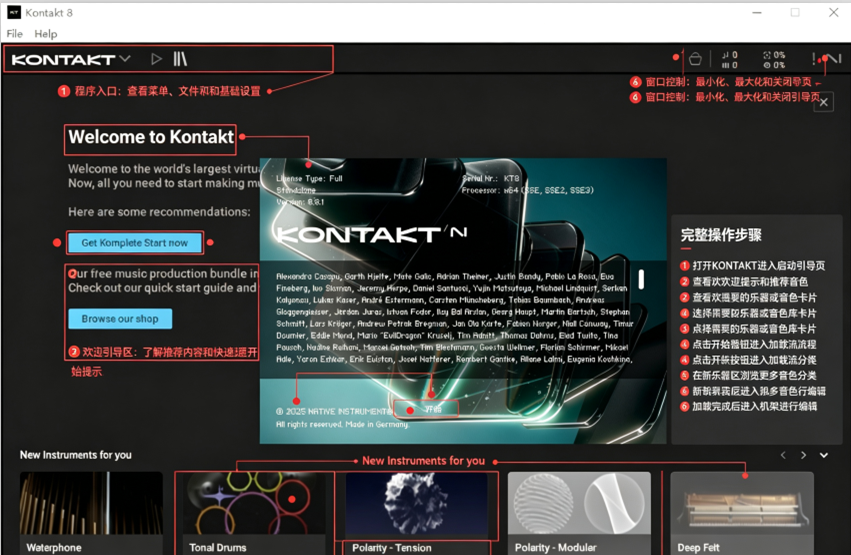
Task: Maximize the Kontakt 8 window
Action: 795,12
